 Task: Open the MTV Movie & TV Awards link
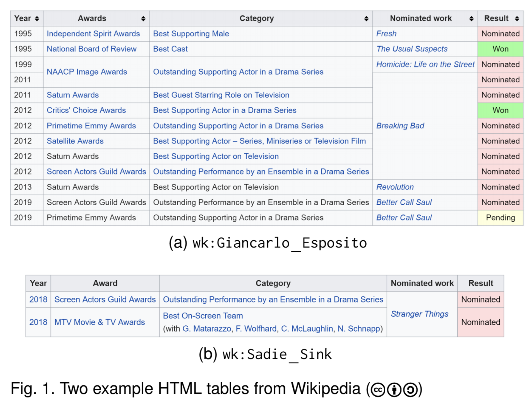click(x=99, y=322)
